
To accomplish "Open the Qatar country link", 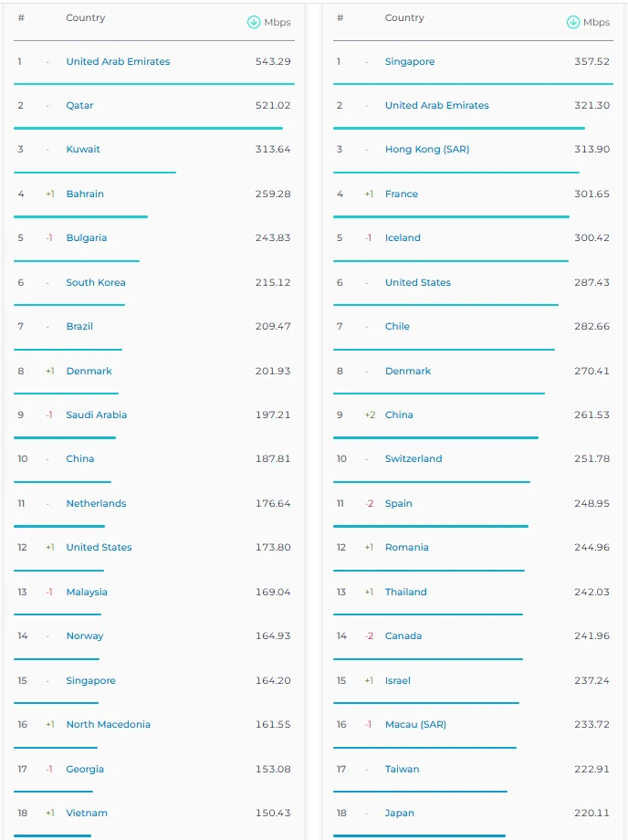I will 79,106.
